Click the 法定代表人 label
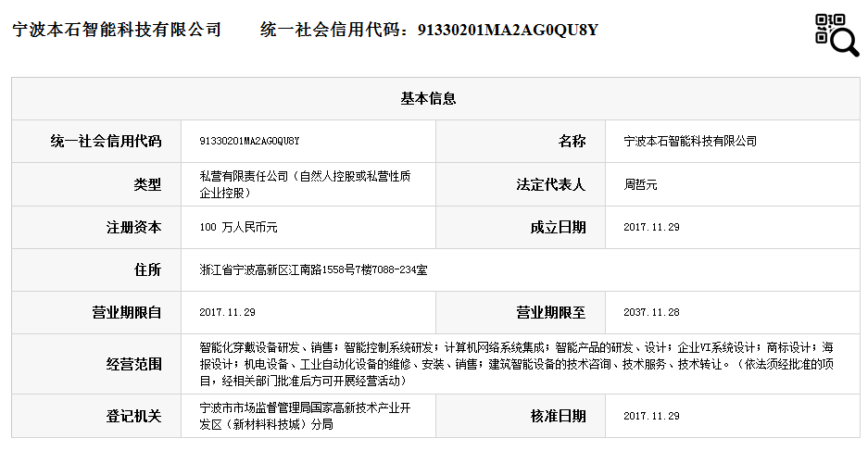868x451 pixels. pos(551,184)
